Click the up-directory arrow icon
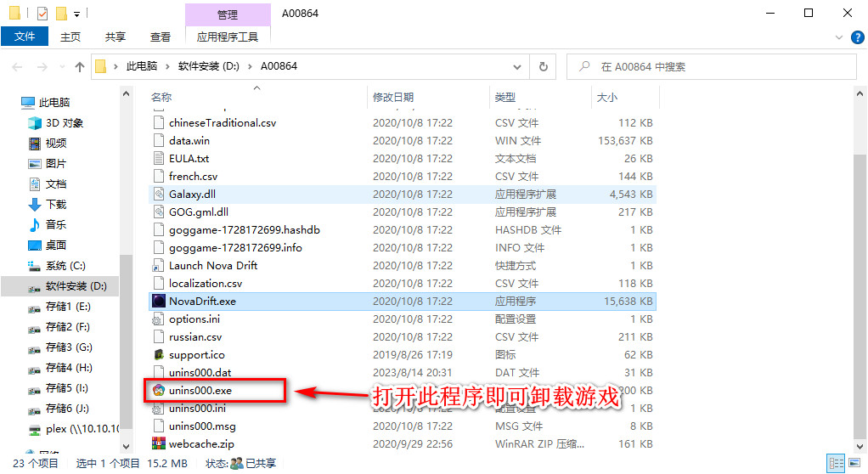Image resolution: width=868 pixels, height=474 pixels. pyautogui.click(x=80, y=66)
